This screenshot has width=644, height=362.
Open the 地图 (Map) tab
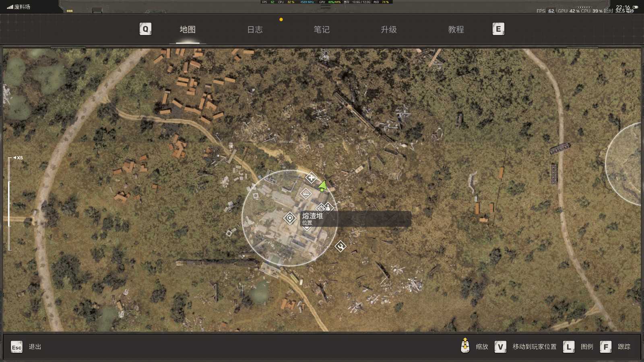188,29
